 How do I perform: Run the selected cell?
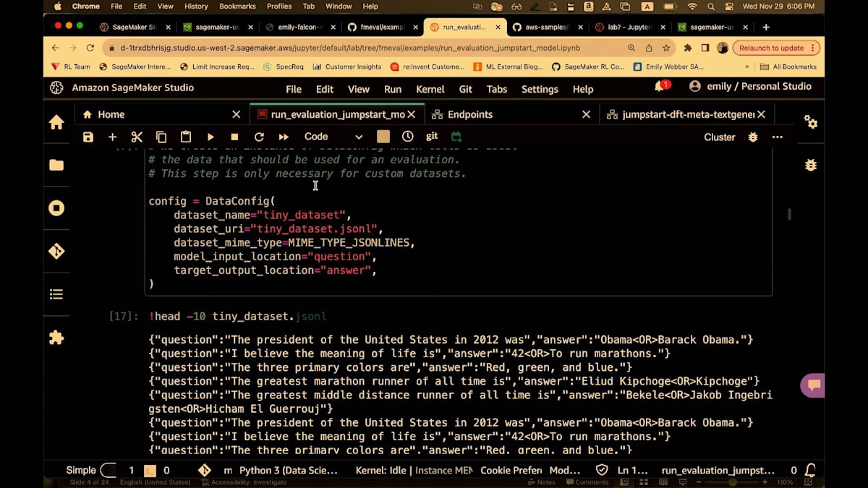(210, 137)
